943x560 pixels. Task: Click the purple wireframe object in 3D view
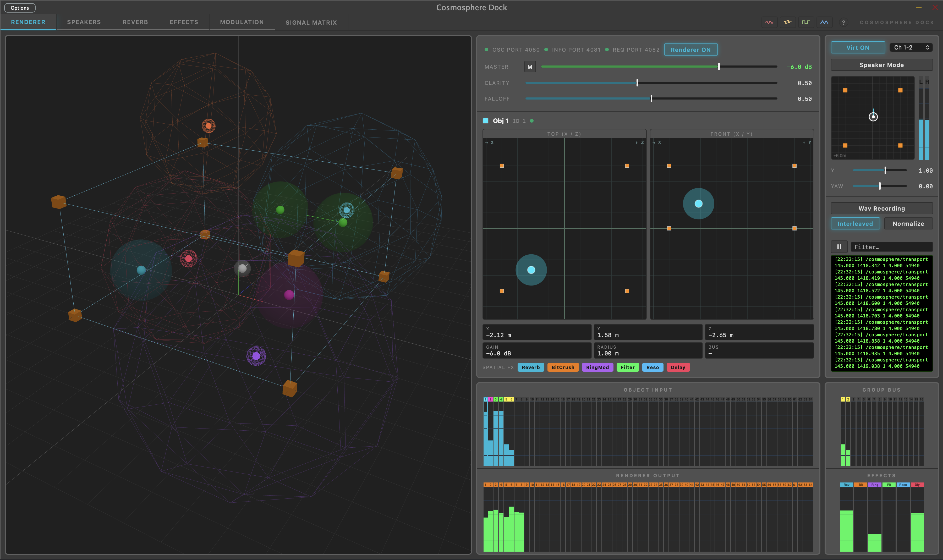coord(256,356)
